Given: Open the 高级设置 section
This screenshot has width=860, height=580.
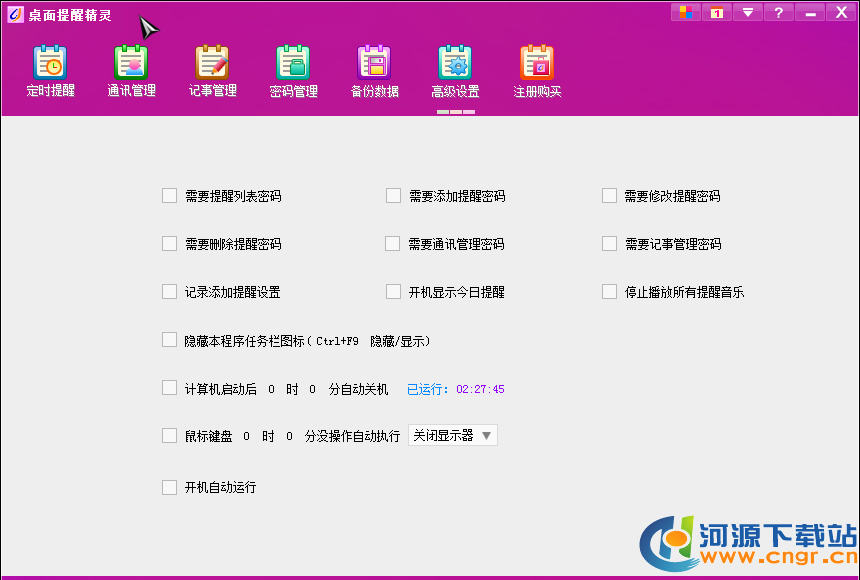Looking at the screenshot, I should pos(455,71).
